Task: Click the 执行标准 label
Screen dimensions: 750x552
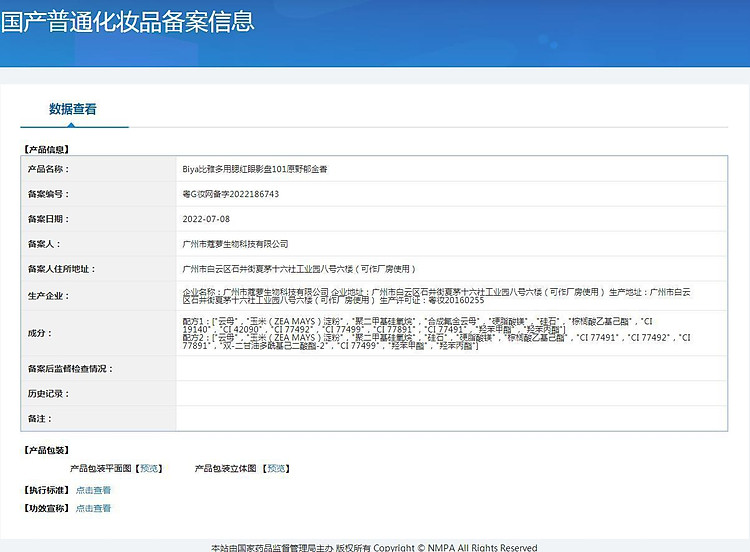Action: click(x=47, y=490)
